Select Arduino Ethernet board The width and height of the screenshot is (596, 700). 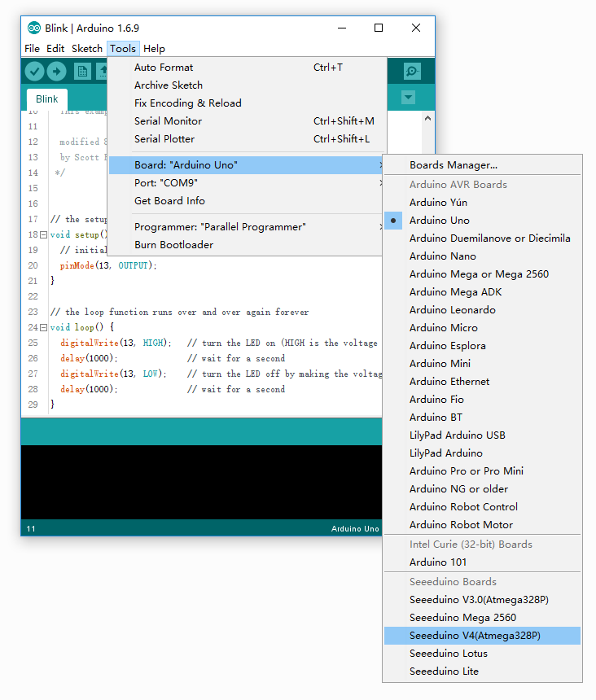[482, 382]
